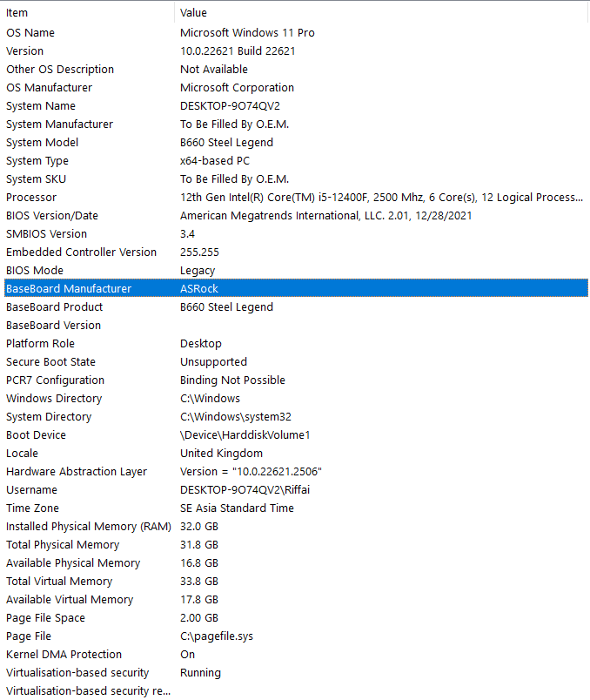
Task: Select the Total Physical Memory row
Action: [x=296, y=545]
